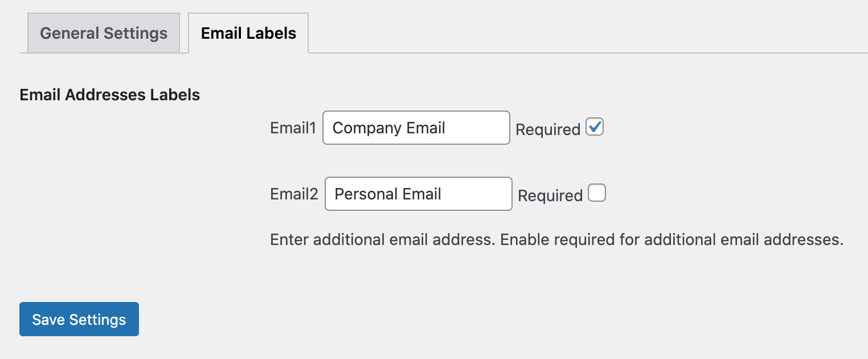Toggle the Email1 Required checkbox off
The width and height of the screenshot is (868, 359).
click(594, 127)
